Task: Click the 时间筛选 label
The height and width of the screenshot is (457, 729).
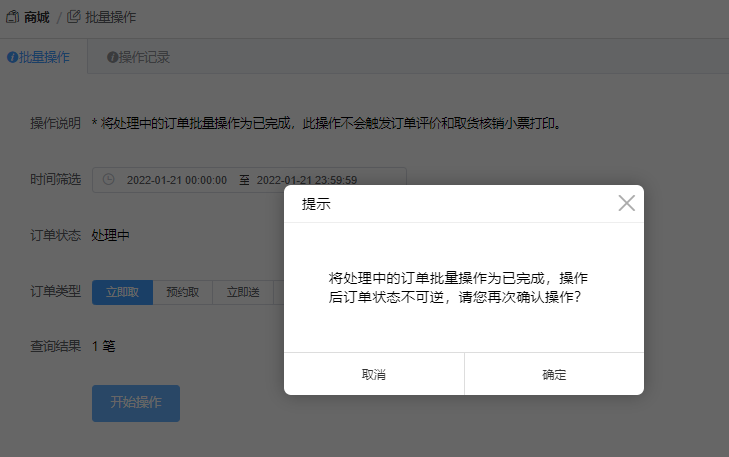Action: click(x=55, y=179)
